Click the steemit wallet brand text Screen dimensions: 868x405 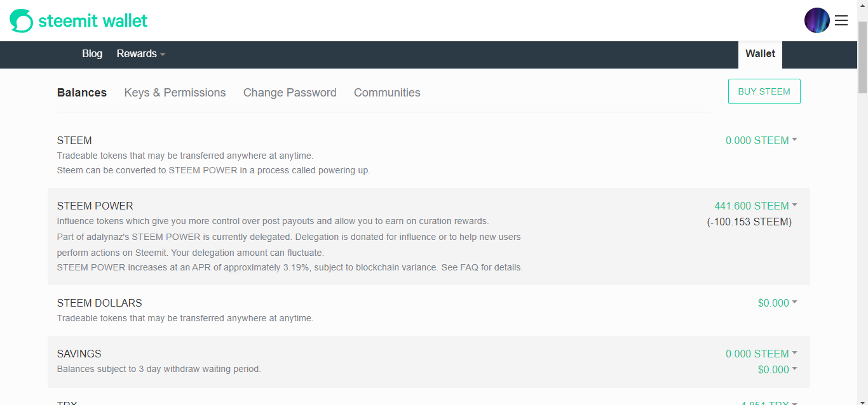pyautogui.click(x=93, y=21)
